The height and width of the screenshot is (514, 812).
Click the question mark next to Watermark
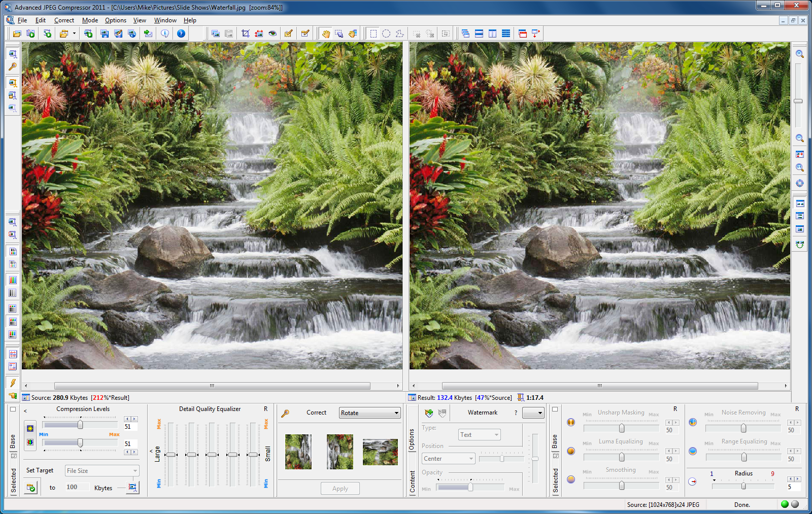(516, 413)
